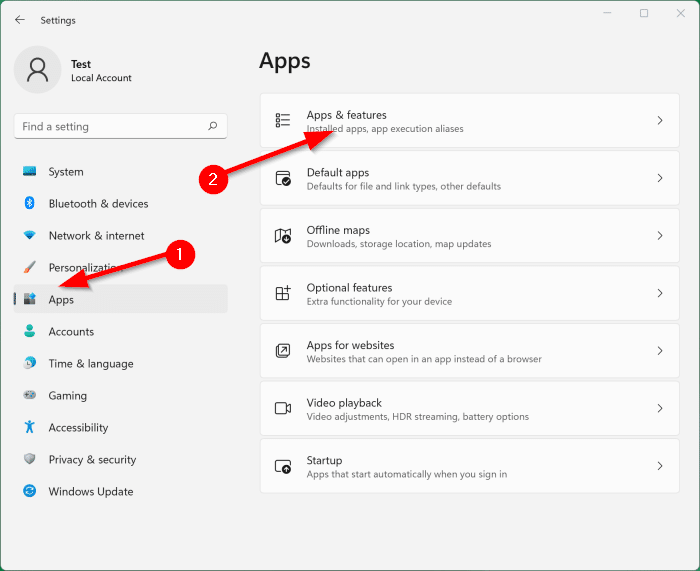
Task: Click the Find a setting search box
Action: [x=121, y=126]
